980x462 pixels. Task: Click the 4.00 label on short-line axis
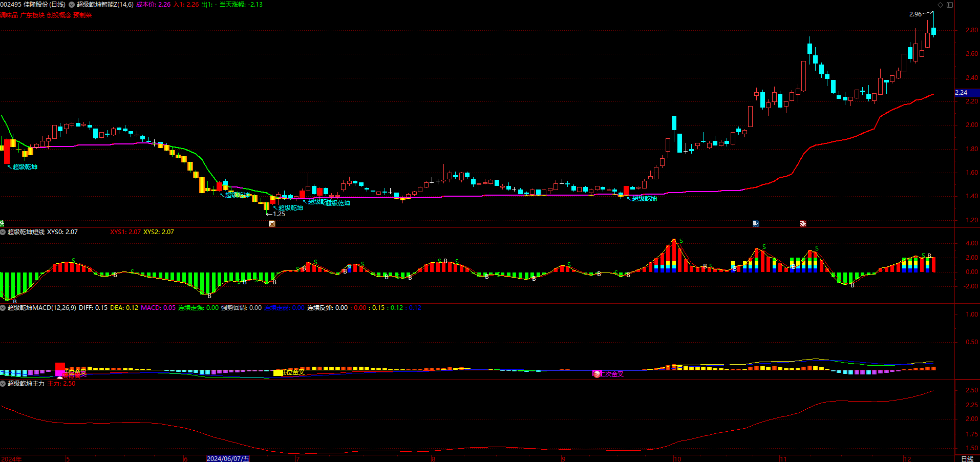pos(971,243)
